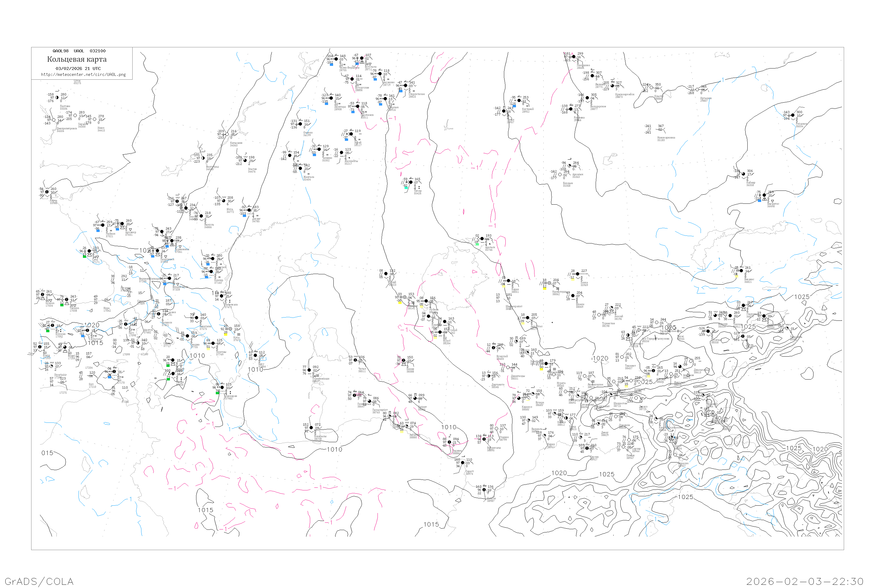Viewport: 882px width, 588px height.
Task: Click the Есенгулы station filled circle
Action: pyautogui.click(x=311, y=428)
